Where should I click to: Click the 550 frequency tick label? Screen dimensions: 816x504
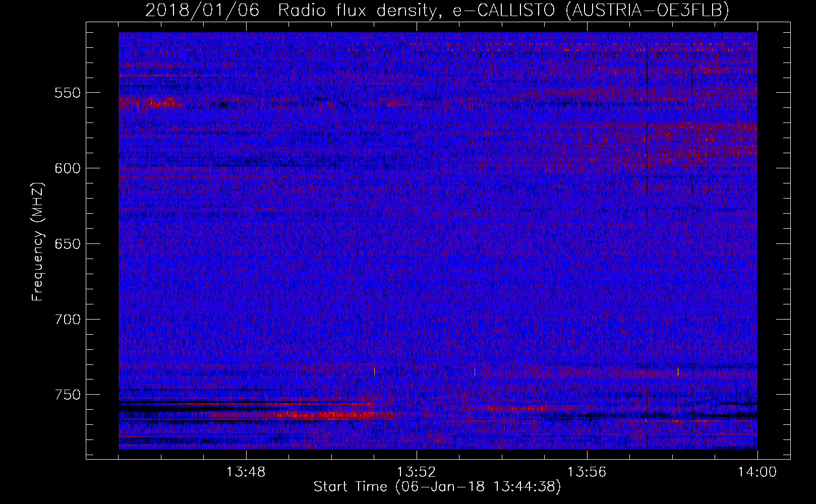click(x=67, y=93)
